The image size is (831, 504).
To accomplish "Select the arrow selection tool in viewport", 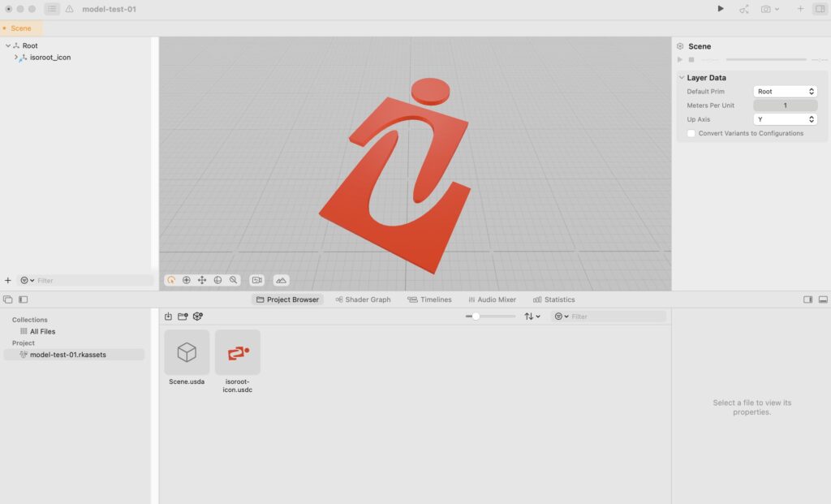I will [171, 280].
